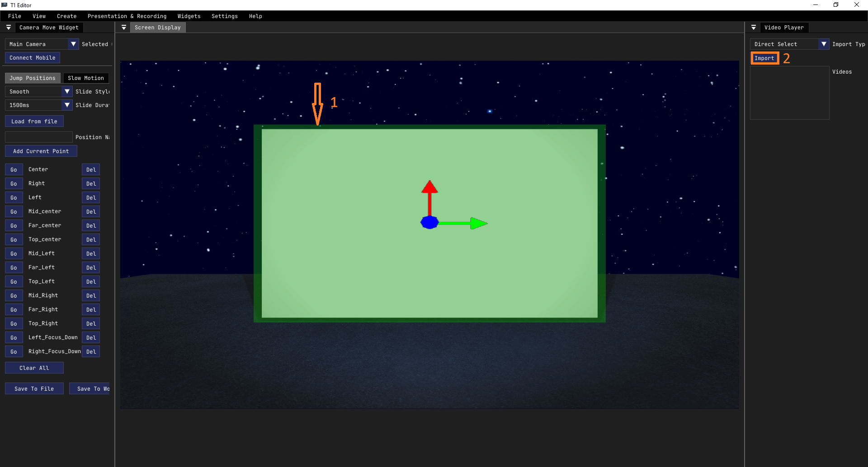Go to the Left position
Screen dimensions: 868x467
pos(14,198)
